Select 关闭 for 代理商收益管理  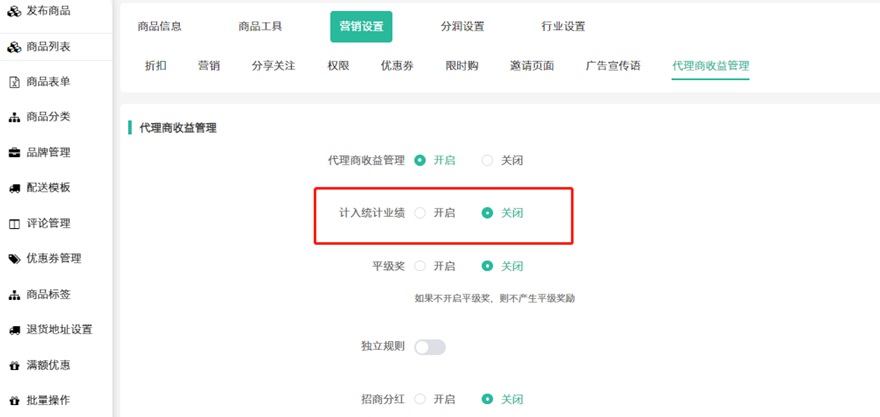(487, 160)
